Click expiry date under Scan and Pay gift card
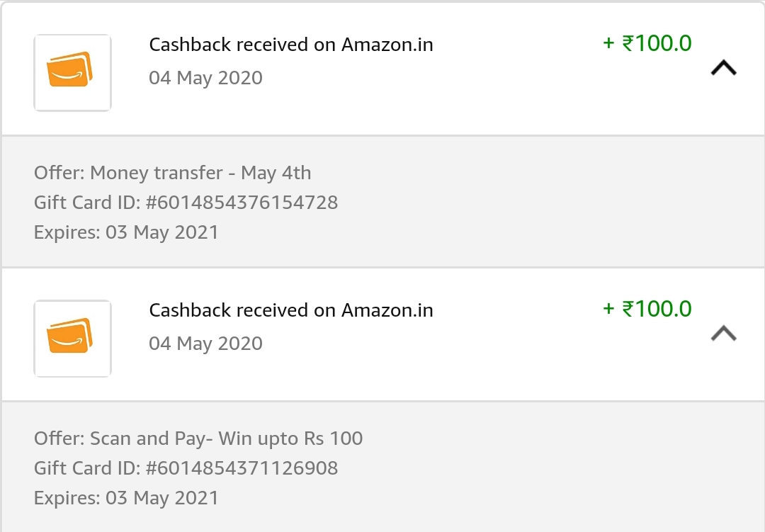 point(126,498)
